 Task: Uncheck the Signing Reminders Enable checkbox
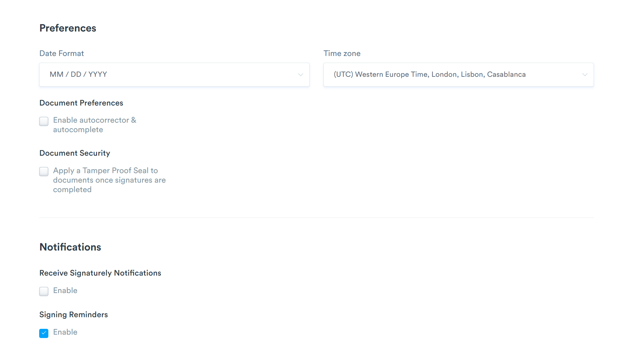click(x=44, y=333)
